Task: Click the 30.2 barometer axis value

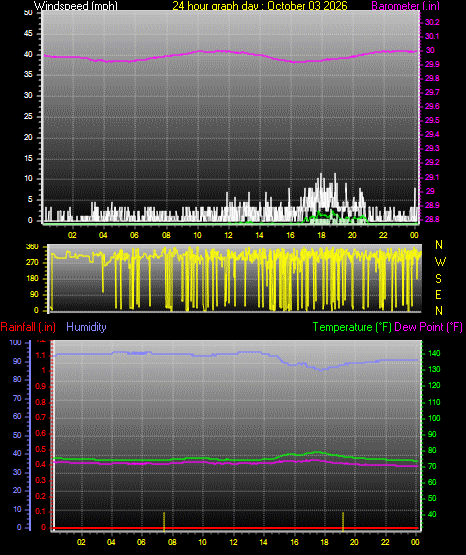Action: point(432,22)
